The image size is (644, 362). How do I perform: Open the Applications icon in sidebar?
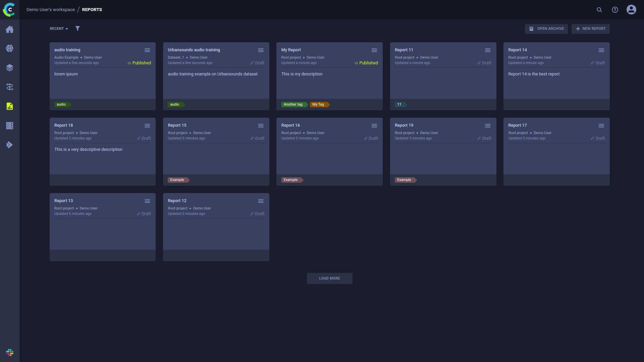9,145
